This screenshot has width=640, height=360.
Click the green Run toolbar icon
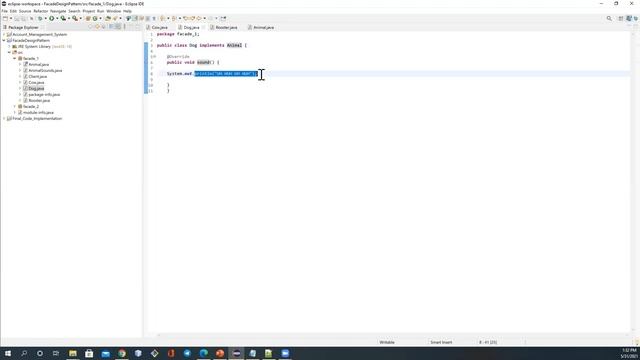click(51, 18)
